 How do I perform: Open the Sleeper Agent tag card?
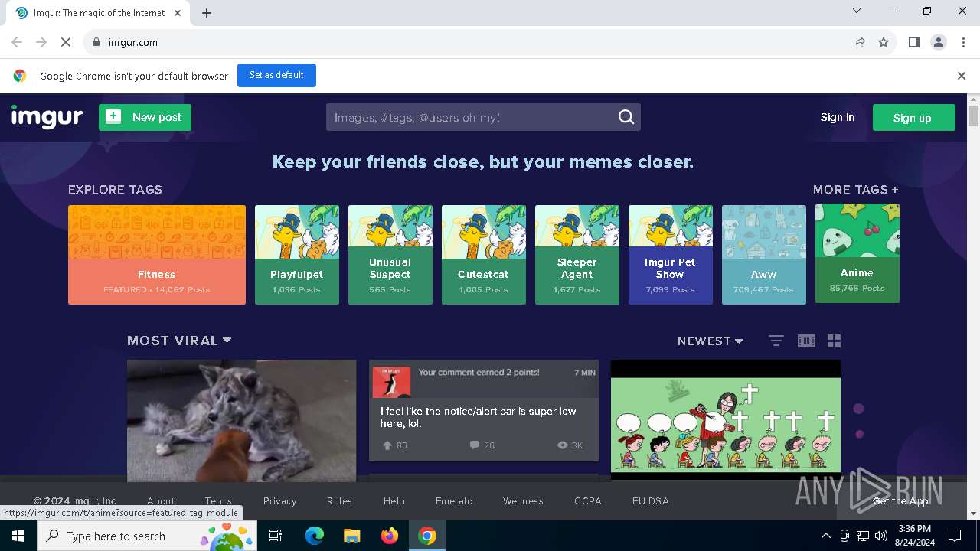click(577, 255)
